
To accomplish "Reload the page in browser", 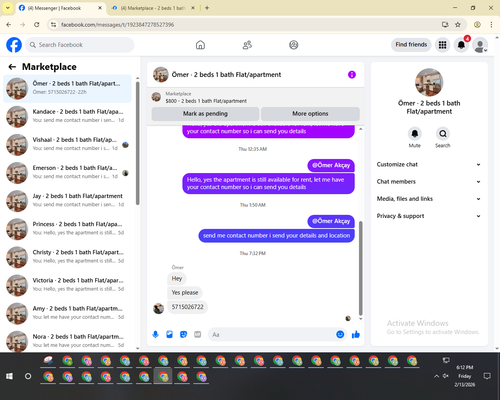I will click(37, 25).
